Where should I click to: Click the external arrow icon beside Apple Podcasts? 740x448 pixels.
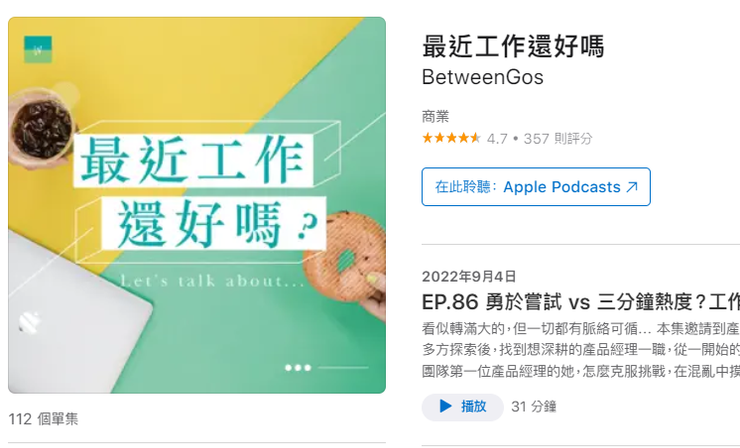[632, 187]
